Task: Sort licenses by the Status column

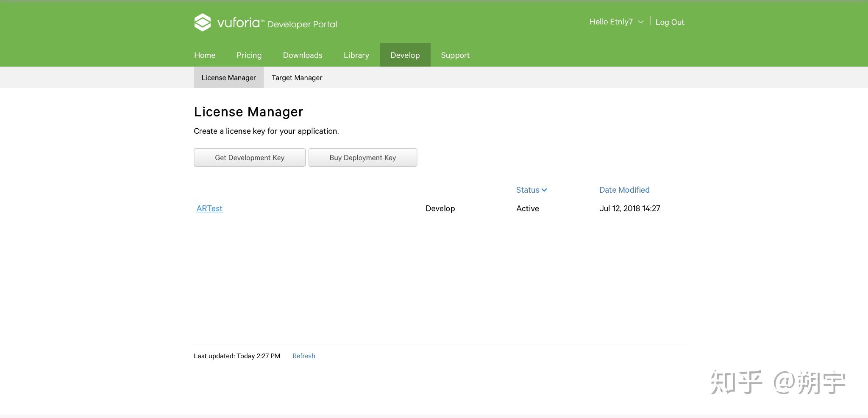Action: coord(531,190)
